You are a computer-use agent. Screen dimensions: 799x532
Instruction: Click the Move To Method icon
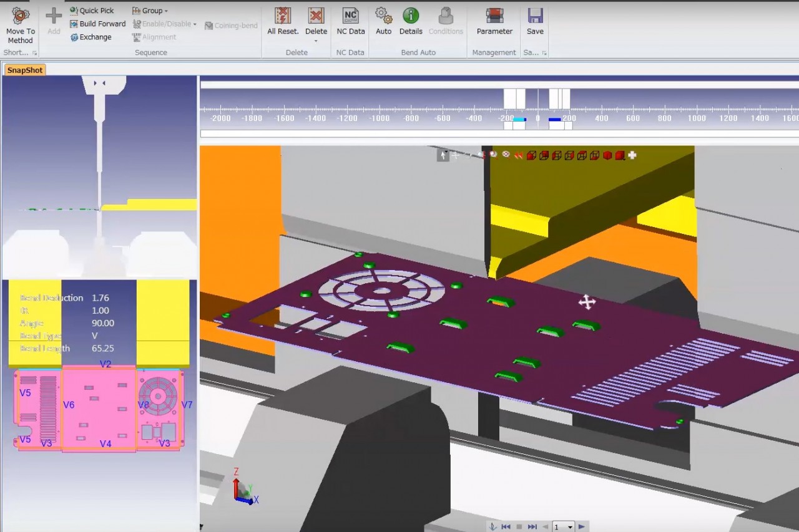(21, 16)
